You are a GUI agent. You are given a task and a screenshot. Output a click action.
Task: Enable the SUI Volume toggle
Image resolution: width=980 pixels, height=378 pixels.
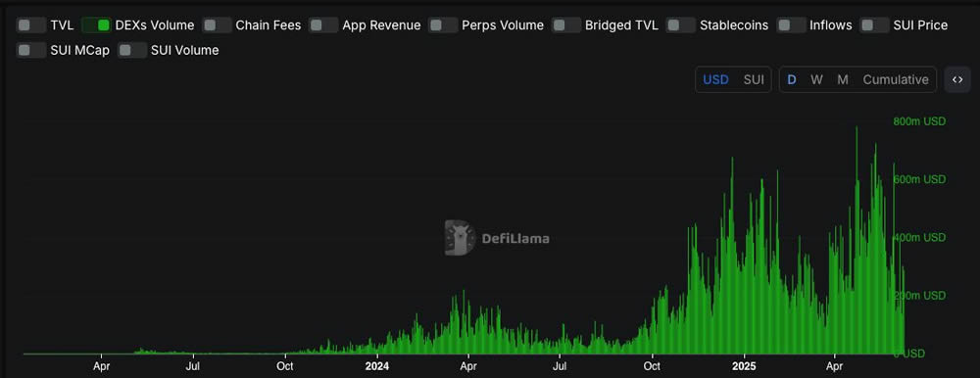point(132,51)
